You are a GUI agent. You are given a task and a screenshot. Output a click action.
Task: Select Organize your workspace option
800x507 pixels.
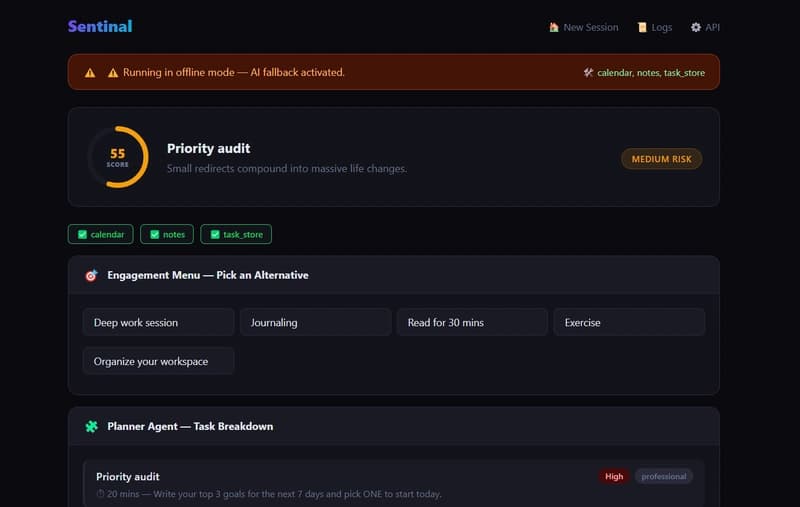click(159, 361)
